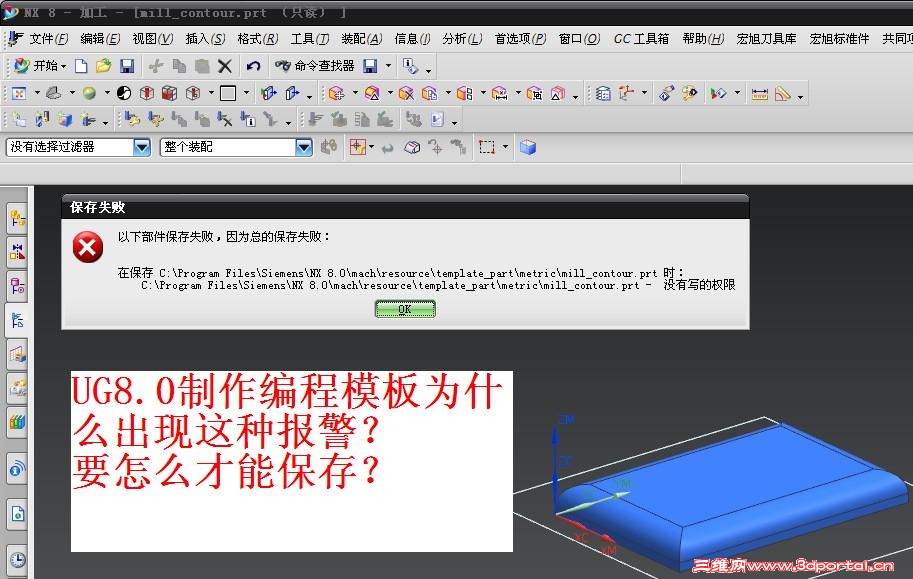Open the 分析(L) menu

(x=462, y=39)
